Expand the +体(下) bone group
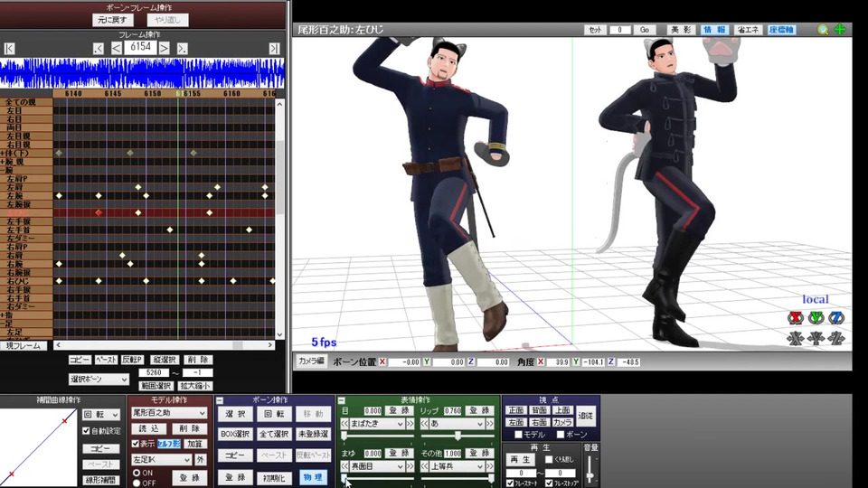 tap(3, 154)
